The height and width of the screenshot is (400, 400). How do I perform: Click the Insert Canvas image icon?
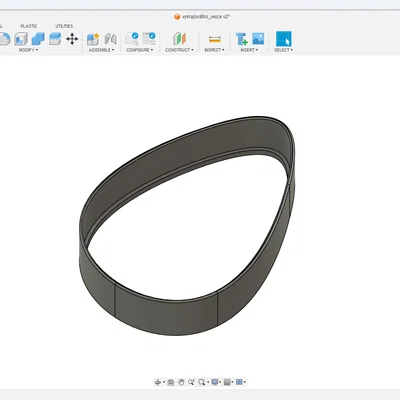point(258,38)
